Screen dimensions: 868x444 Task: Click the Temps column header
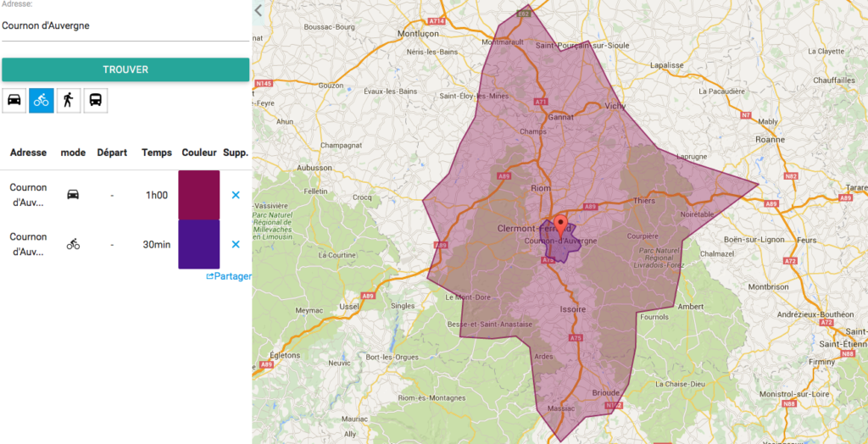157,153
